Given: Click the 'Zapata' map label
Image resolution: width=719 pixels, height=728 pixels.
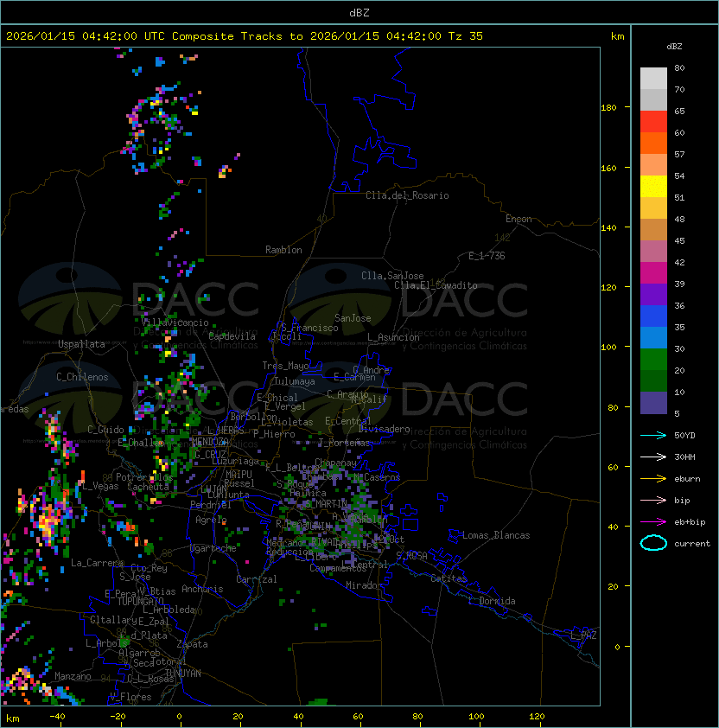Looking at the screenshot, I should point(192,644).
